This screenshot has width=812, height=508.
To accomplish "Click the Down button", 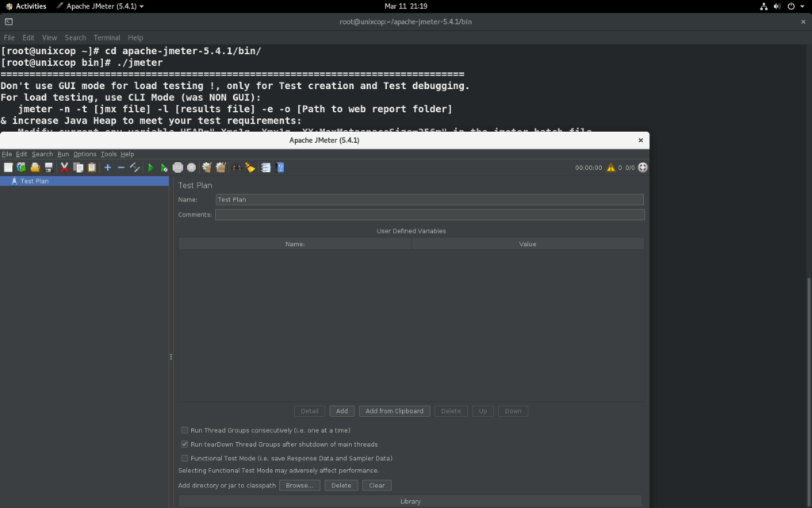I will point(513,411).
